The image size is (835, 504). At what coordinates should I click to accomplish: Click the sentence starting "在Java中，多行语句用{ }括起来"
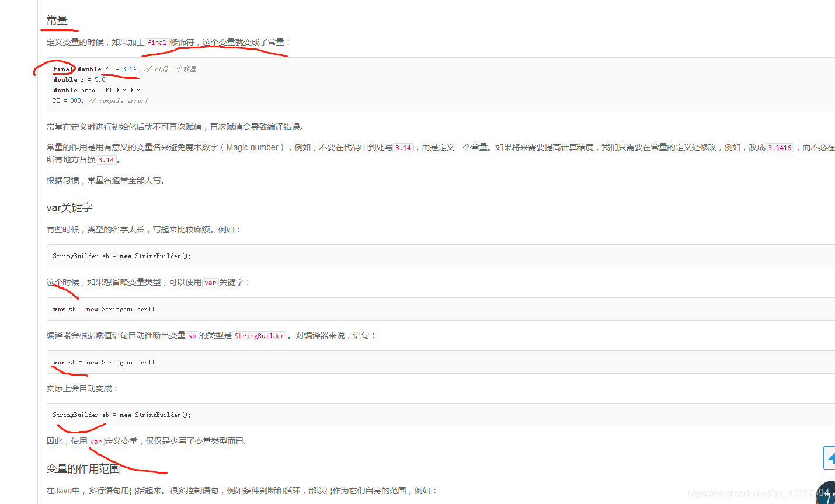click(x=242, y=491)
